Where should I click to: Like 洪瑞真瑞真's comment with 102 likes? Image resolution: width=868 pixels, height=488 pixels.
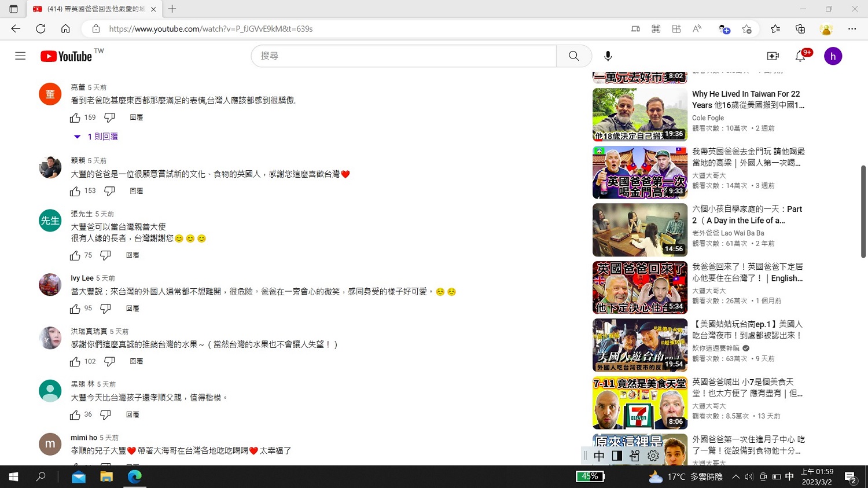[x=75, y=361]
